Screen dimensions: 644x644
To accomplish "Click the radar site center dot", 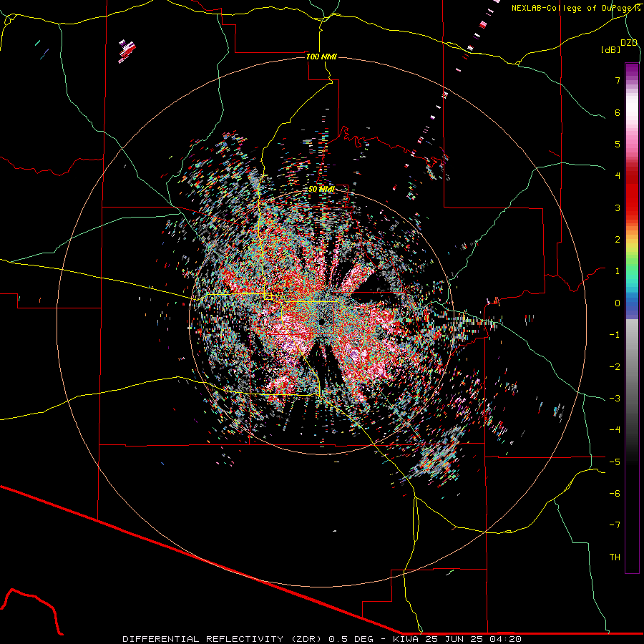I will tap(322, 321).
